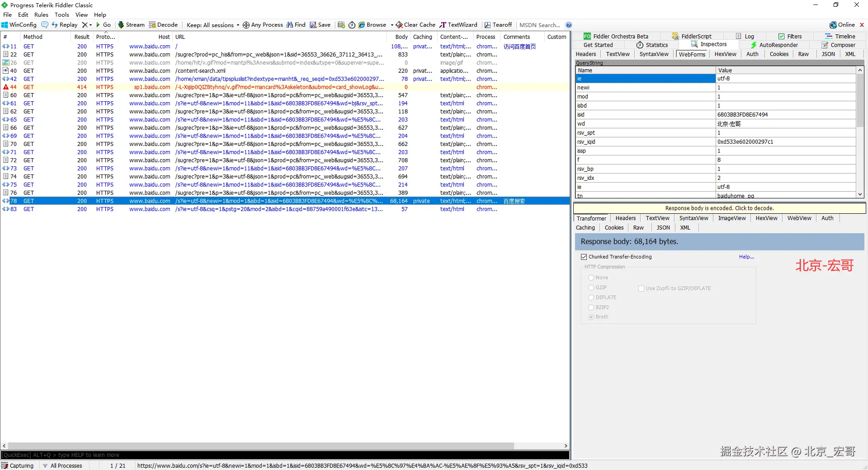Switch to the Composer tab
Screen dimensions: 868x470
(838, 45)
